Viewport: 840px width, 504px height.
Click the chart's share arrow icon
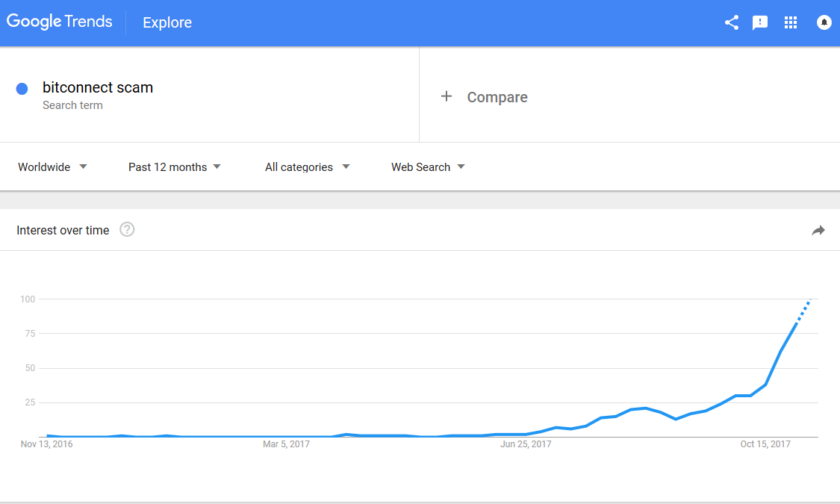pyautogui.click(x=818, y=230)
